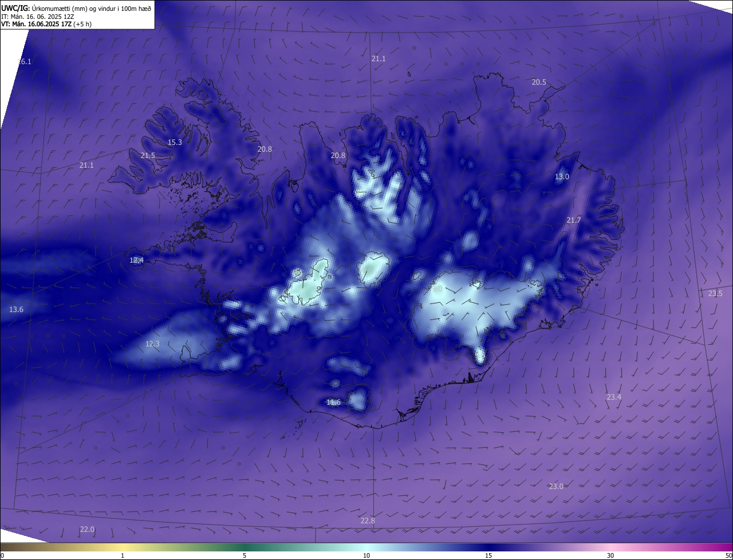Click the 22.0 value label

click(87, 530)
